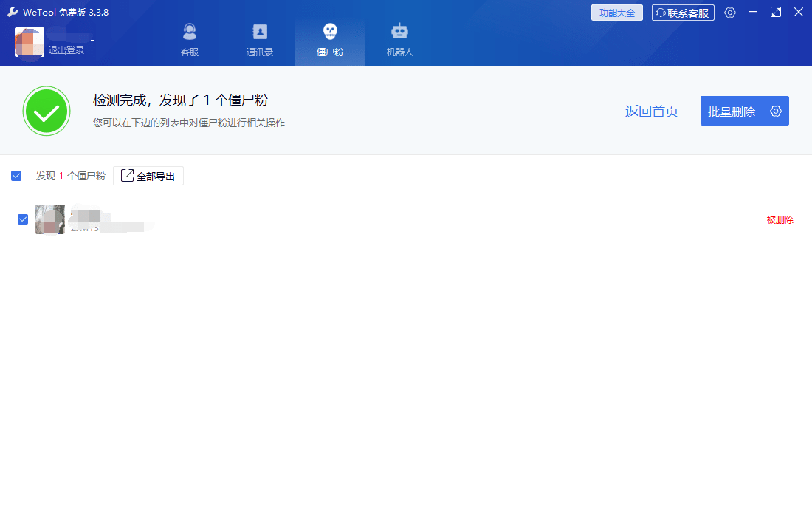Click the 功能大全 button

617,13
